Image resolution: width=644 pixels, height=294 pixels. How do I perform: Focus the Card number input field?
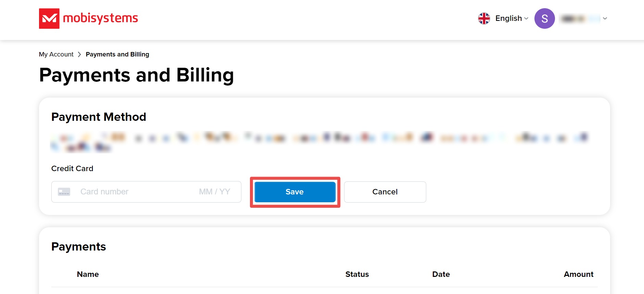130,192
